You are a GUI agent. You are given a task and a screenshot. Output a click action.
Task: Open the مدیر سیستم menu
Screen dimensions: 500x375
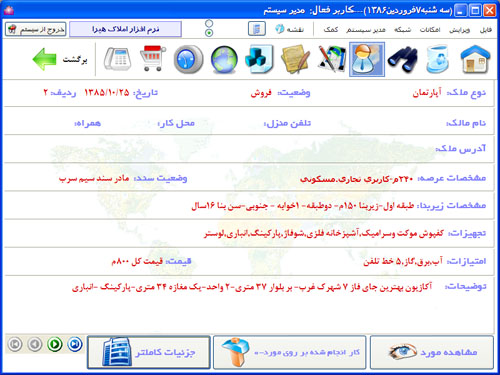click(x=366, y=30)
